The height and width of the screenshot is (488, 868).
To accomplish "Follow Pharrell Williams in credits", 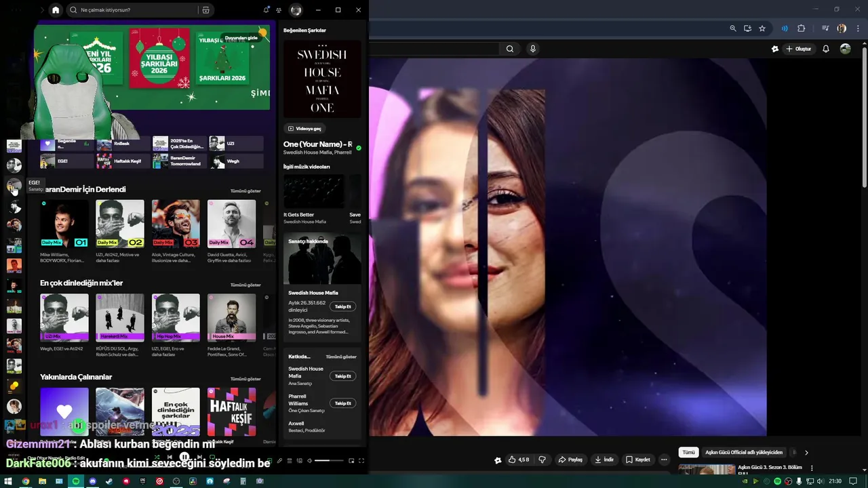I will 342,403.
